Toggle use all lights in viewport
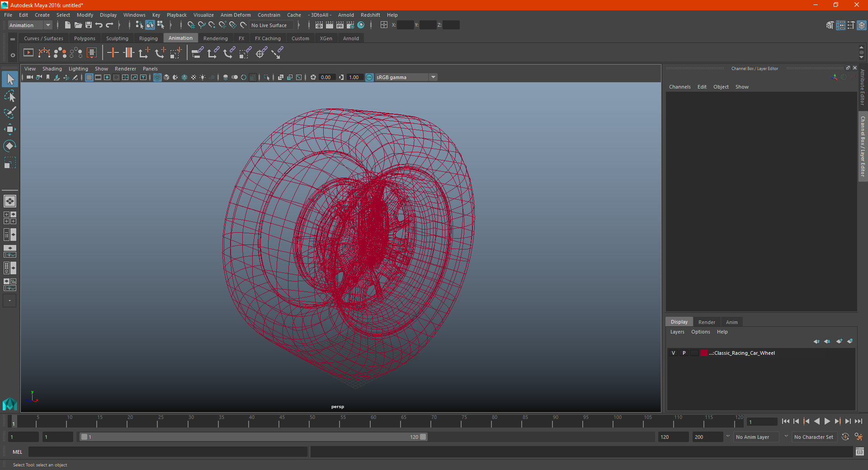This screenshot has height=470, width=868. 203,77
